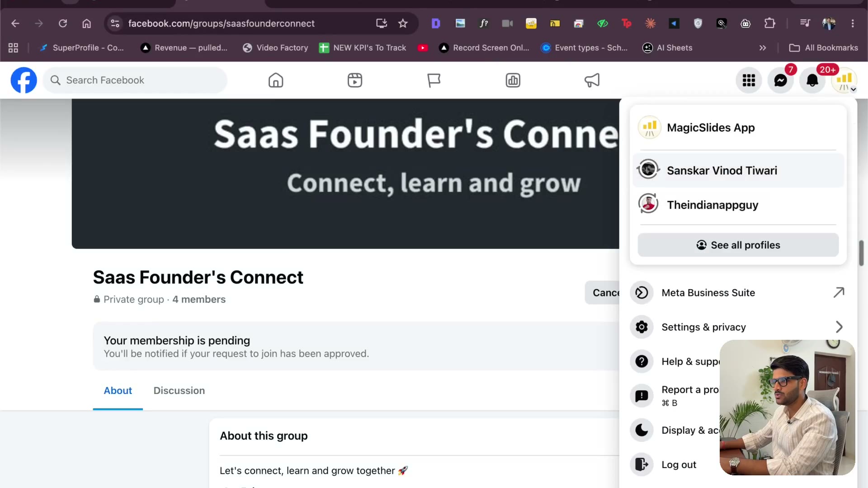Click the browser forward arrow
Image resolution: width=868 pixels, height=488 pixels.
[x=39, y=23]
